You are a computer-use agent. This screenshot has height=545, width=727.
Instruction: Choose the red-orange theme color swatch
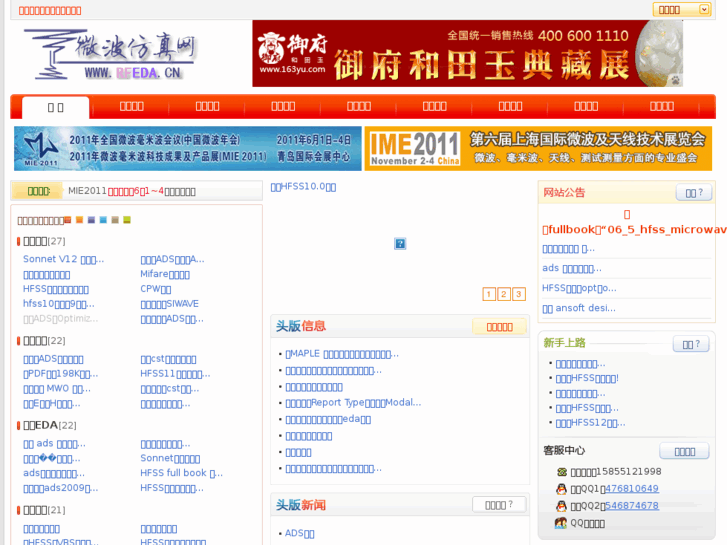(68, 220)
